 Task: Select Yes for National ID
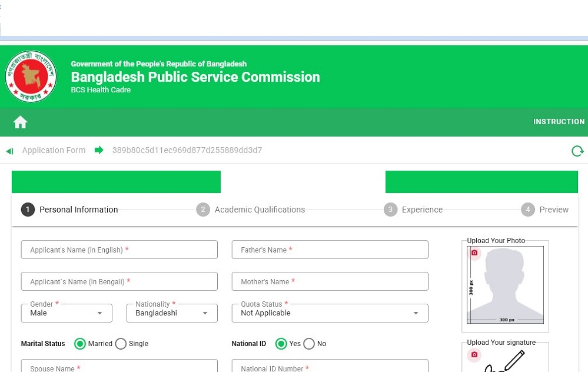[281, 344]
